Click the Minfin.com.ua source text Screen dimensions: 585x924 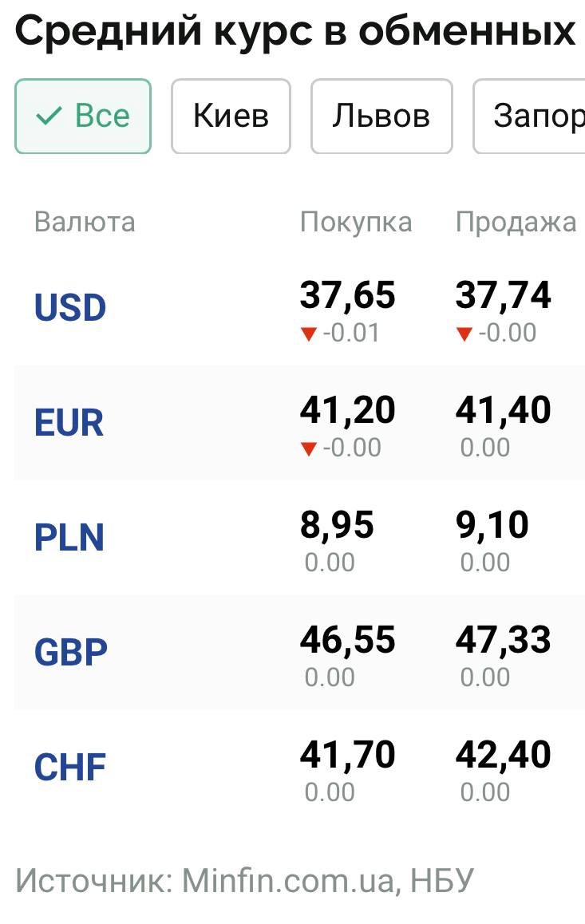pos(288,881)
